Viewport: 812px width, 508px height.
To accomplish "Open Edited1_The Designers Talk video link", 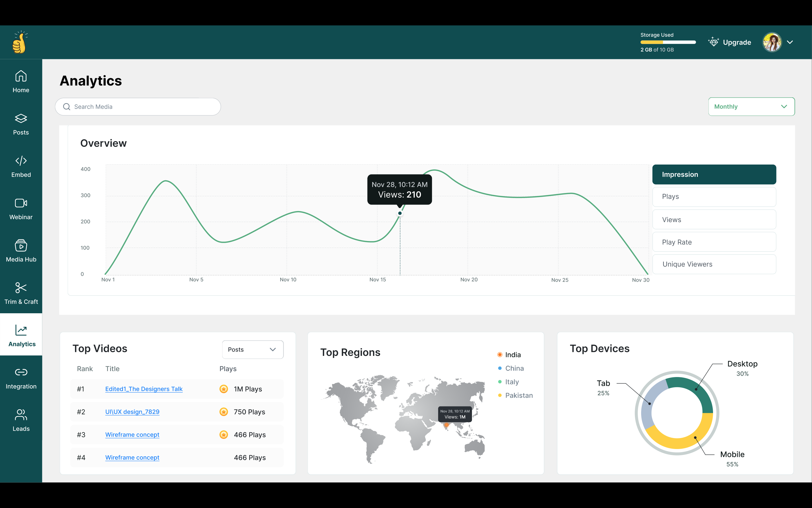I will pos(144,389).
